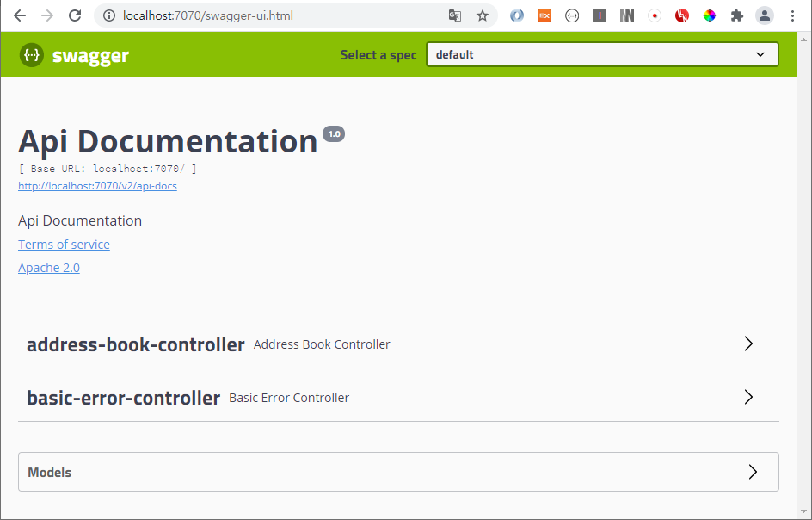Image resolution: width=812 pixels, height=520 pixels.
Task: Open the color wheel extension icon
Action: click(710, 15)
